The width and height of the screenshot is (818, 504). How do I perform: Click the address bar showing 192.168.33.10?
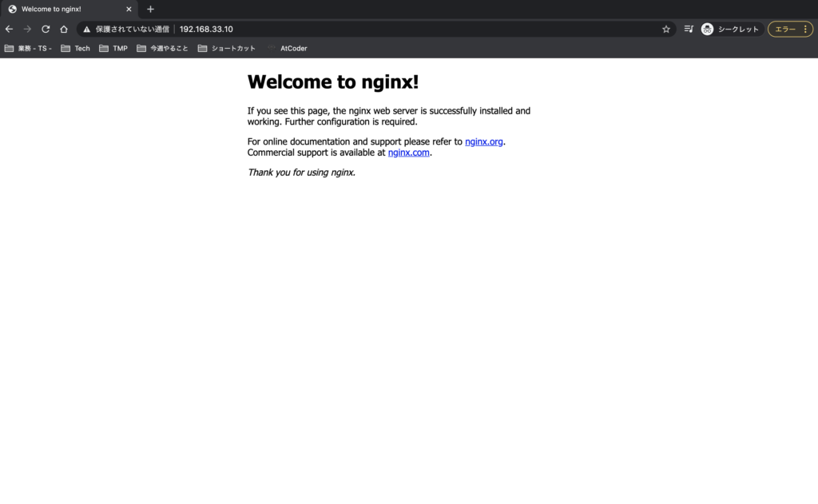pyautogui.click(x=375, y=30)
